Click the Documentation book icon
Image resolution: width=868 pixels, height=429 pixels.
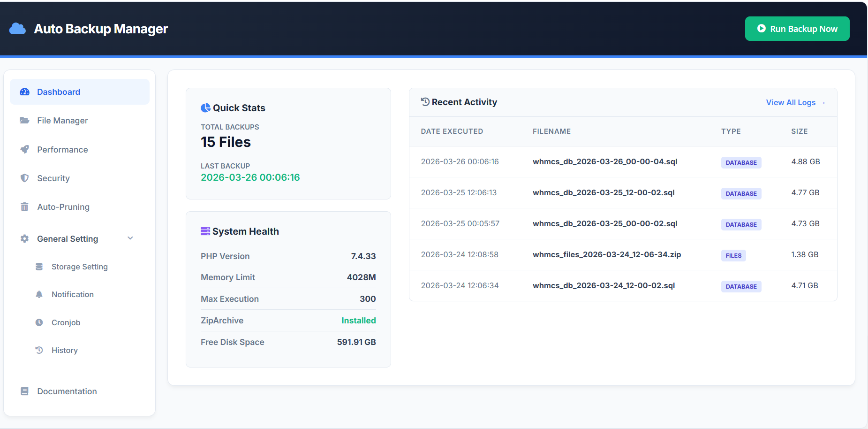tap(24, 391)
